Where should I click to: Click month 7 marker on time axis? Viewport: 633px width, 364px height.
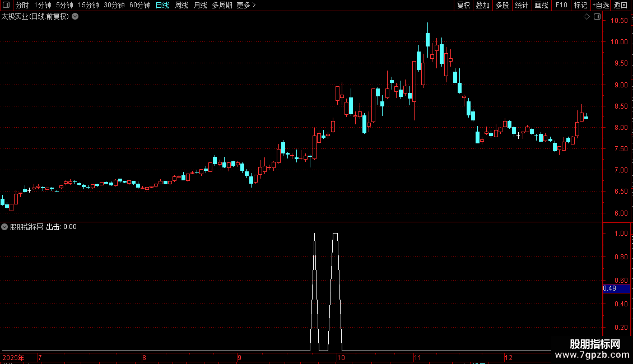pos(40,357)
